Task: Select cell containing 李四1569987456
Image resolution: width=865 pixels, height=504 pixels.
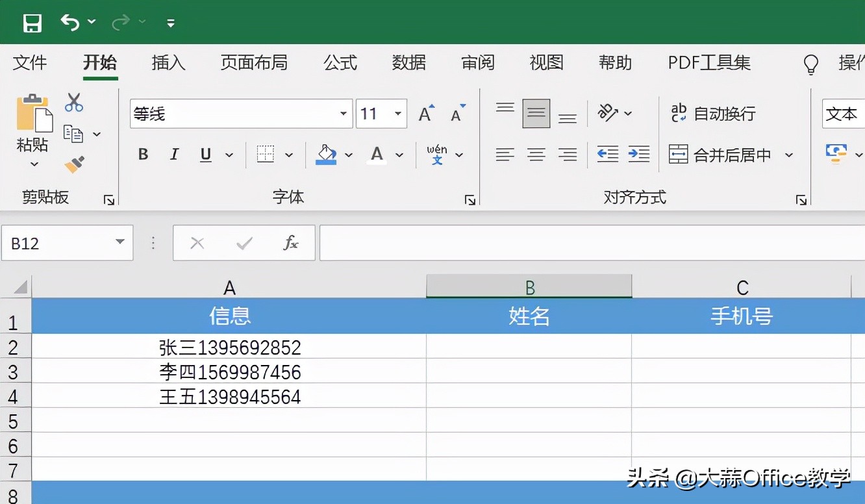Action: [229, 372]
